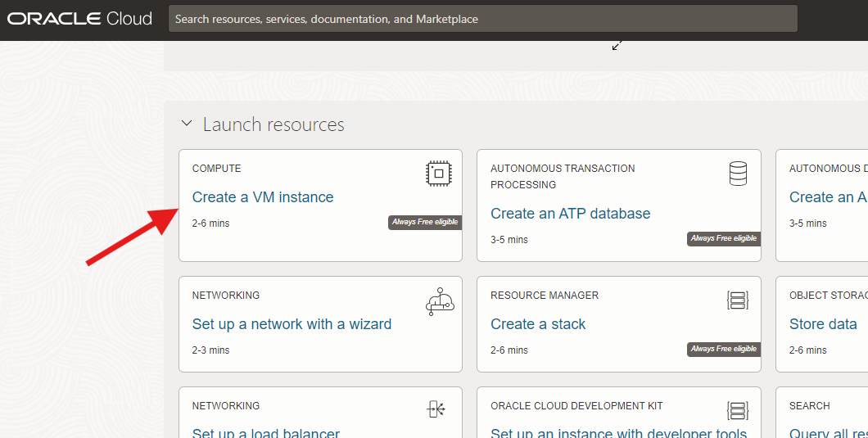The image size is (868, 438).
Task: Go home via the Oracle Cloud logo
Action: click(x=80, y=19)
